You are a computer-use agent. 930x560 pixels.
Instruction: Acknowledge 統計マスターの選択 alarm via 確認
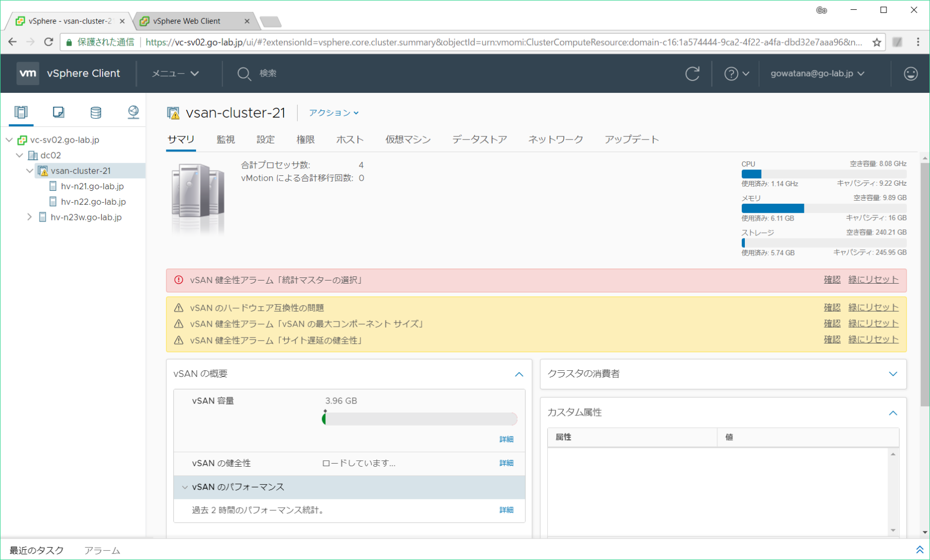pyautogui.click(x=832, y=279)
